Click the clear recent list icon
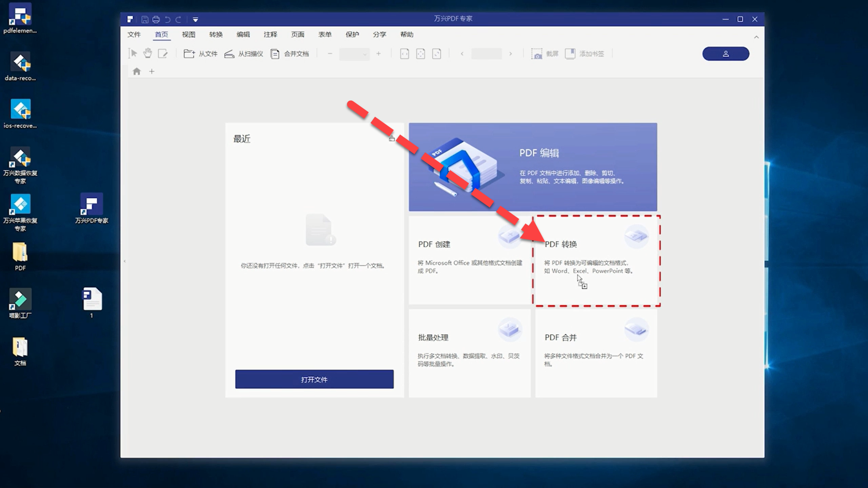Image resolution: width=868 pixels, height=488 pixels. [392, 138]
